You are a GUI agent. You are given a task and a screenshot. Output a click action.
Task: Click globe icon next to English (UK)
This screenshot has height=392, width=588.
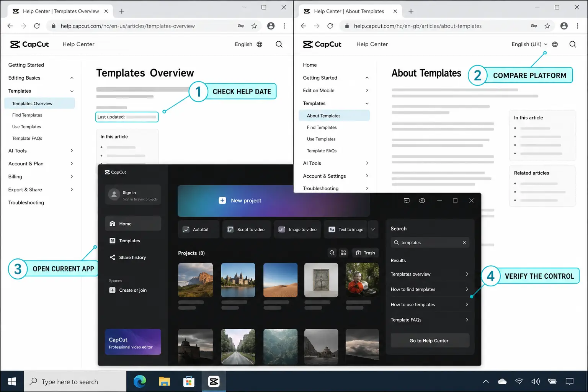[x=555, y=44]
